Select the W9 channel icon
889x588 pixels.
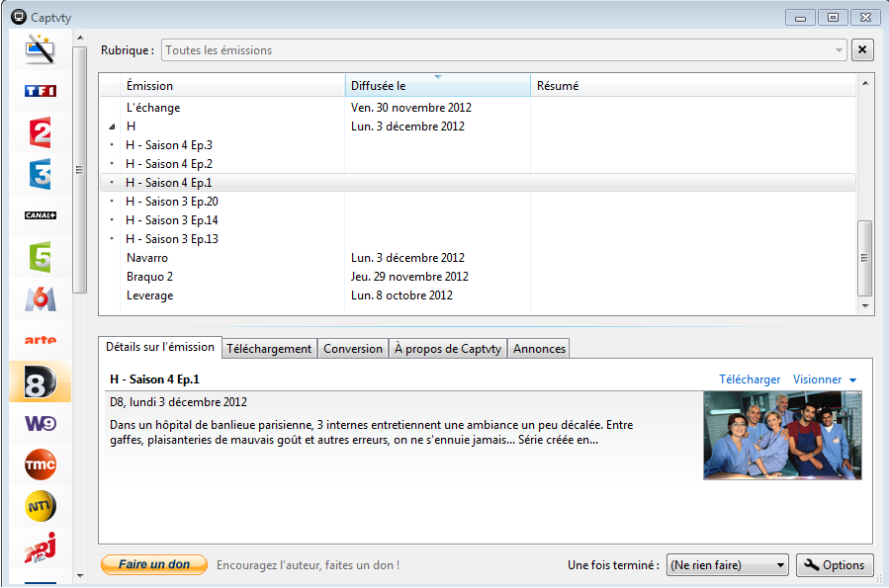(41, 423)
